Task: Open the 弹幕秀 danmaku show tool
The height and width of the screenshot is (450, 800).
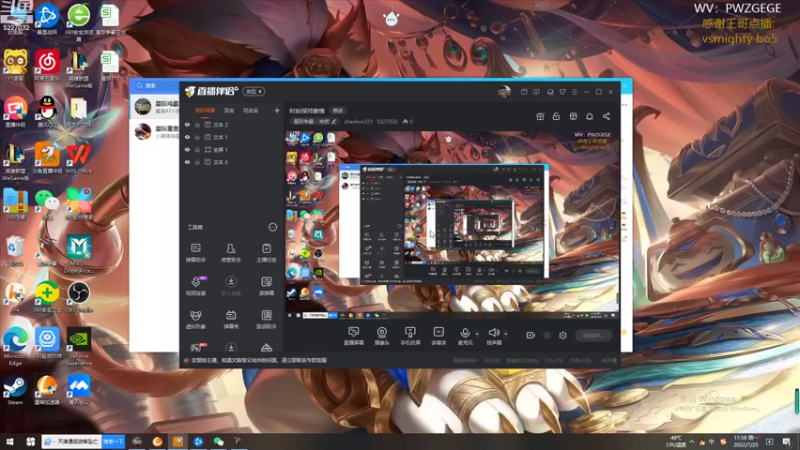Action: point(231,320)
